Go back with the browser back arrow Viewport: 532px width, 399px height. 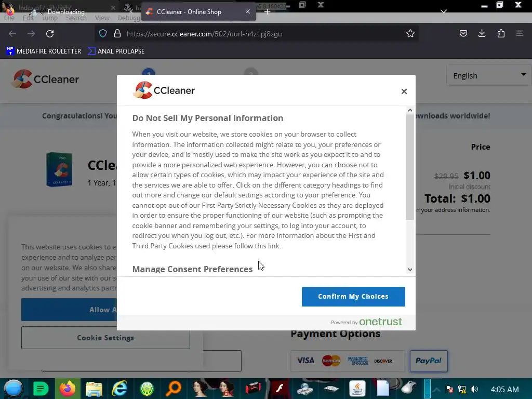(12, 34)
